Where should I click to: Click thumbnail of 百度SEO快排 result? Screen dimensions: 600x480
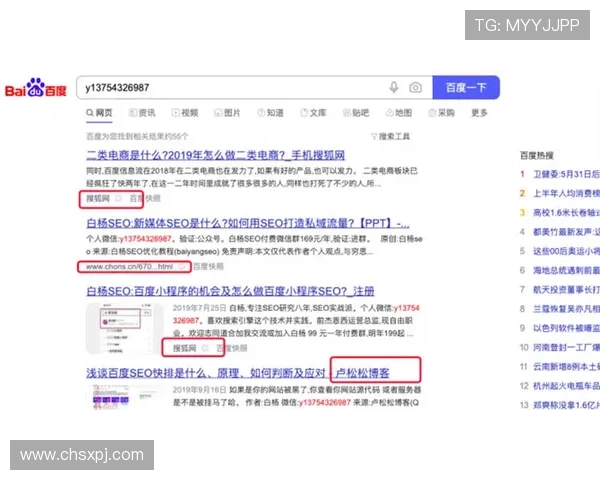[x=125, y=397]
